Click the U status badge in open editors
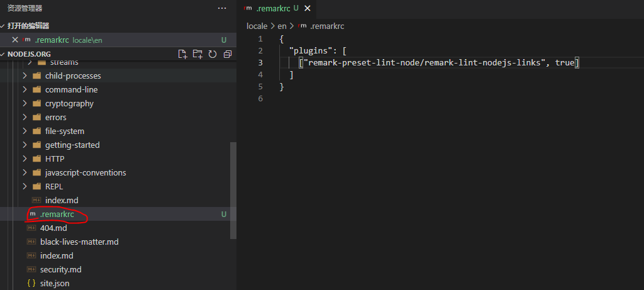Viewport: 644px width, 290px height. point(224,40)
